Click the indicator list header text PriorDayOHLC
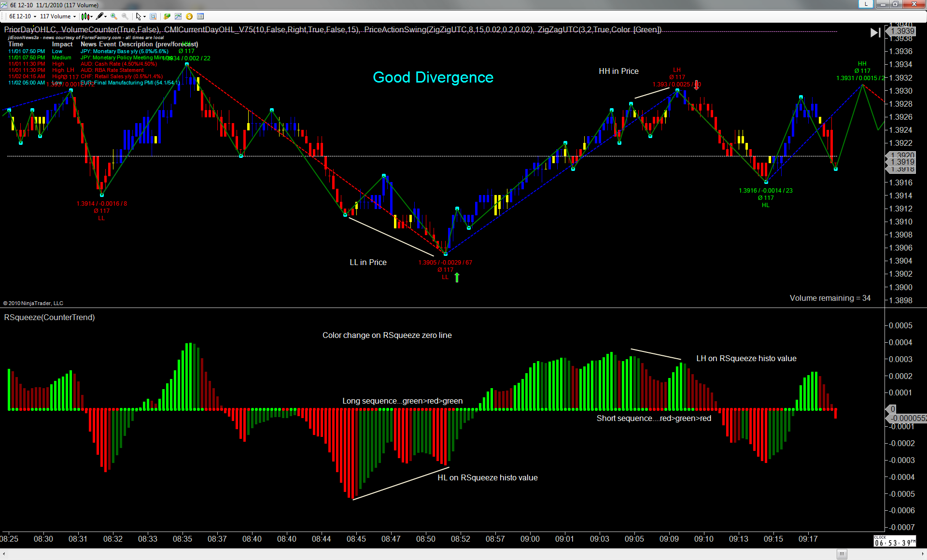This screenshot has width=927, height=560. [30, 30]
